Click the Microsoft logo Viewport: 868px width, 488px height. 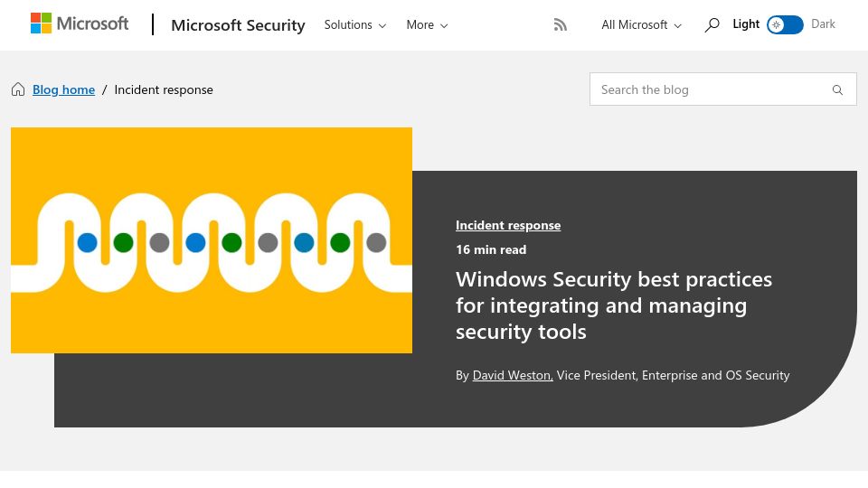pyautogui.click(x=80, y=23)
